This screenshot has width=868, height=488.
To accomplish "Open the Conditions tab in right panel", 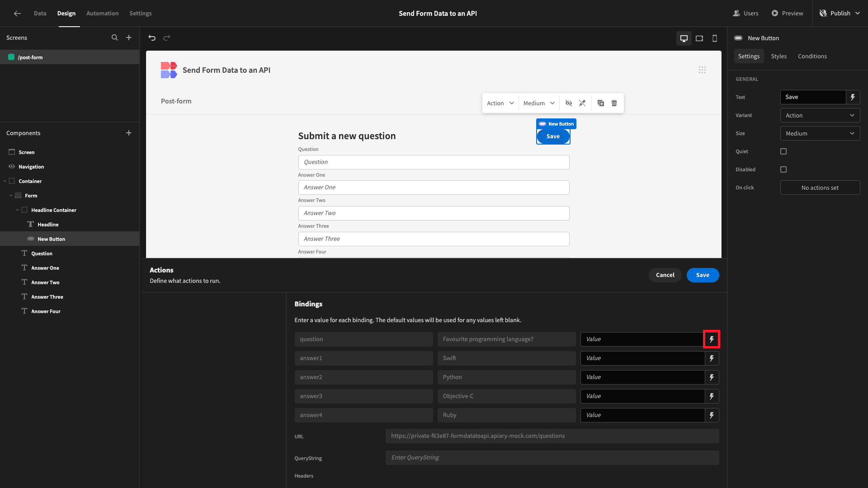I will (812, 56).
